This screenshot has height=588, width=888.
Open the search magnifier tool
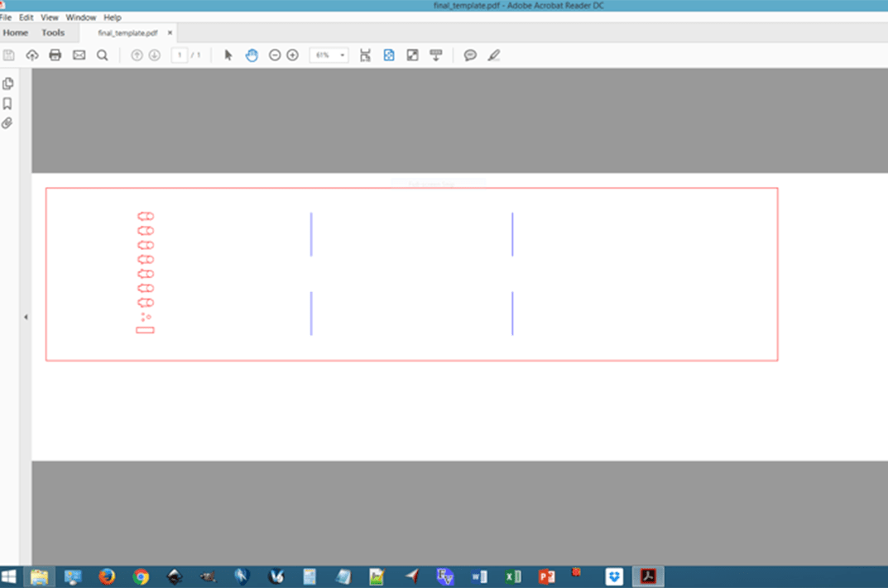tap(103, 55)
